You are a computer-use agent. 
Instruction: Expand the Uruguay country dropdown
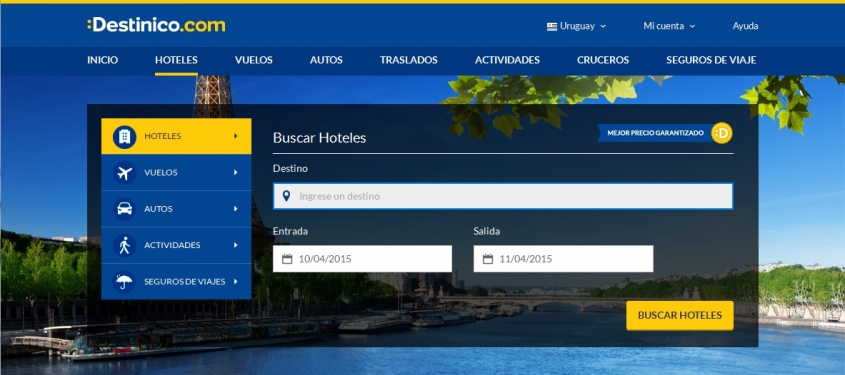[576, 26]
